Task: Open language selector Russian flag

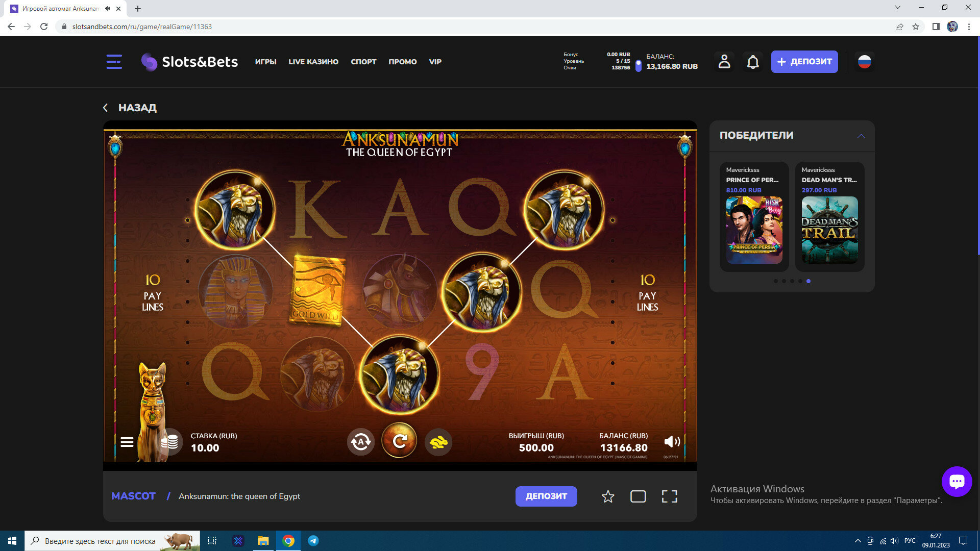Action: [x=864, y=62]
